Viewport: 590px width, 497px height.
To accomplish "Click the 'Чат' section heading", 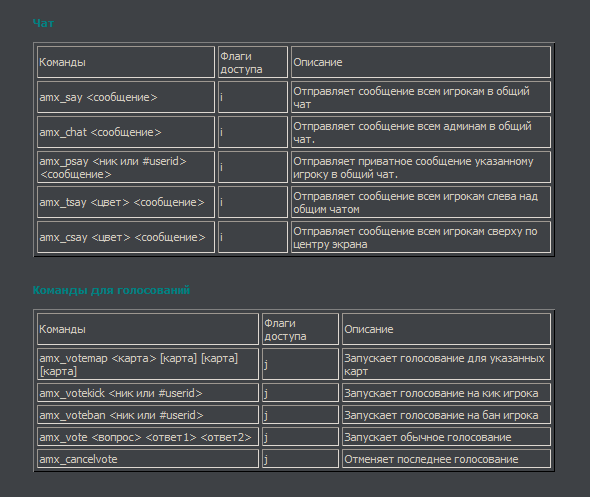I will click(x=43, y=23).
